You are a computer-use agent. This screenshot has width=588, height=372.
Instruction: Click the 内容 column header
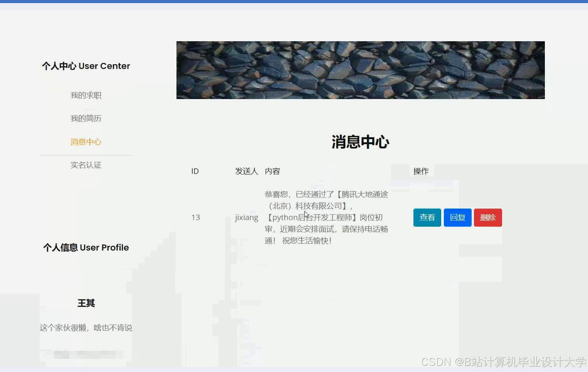click(272, 171)
